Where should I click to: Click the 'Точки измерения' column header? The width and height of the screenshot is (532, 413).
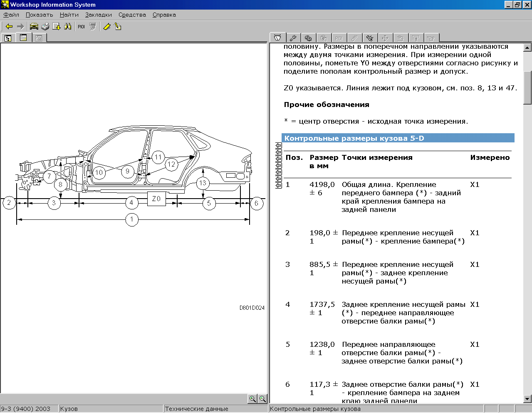(x=377, y=157)
